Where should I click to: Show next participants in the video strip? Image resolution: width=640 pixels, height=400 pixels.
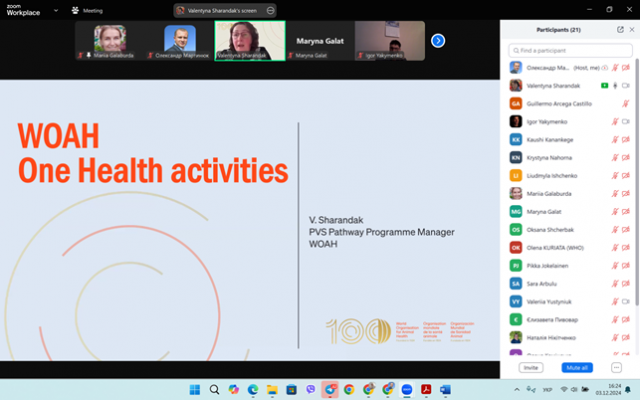[x=438, y=41]
